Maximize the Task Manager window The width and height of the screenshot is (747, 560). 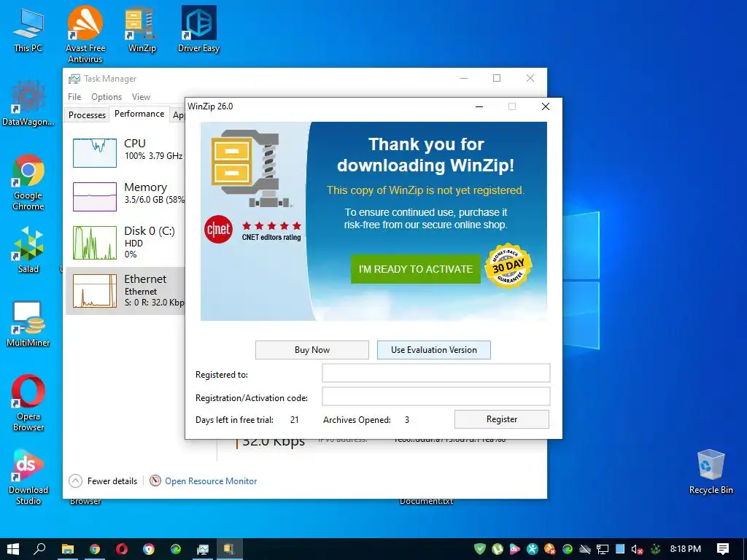[496, 78]
